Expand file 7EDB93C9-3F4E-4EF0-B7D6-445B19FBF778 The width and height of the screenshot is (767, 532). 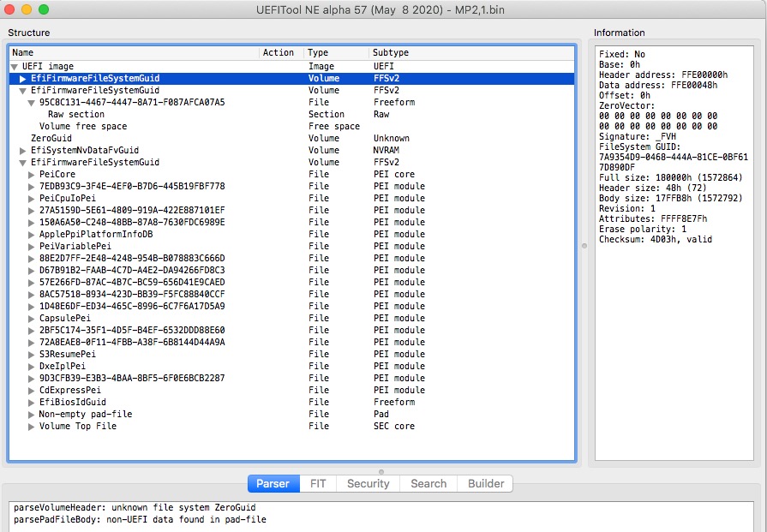[x=32, y=186]
